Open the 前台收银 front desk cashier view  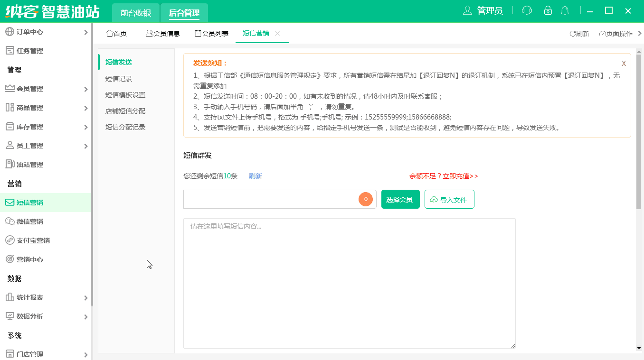pyautogui.click(x=135, y=13)
